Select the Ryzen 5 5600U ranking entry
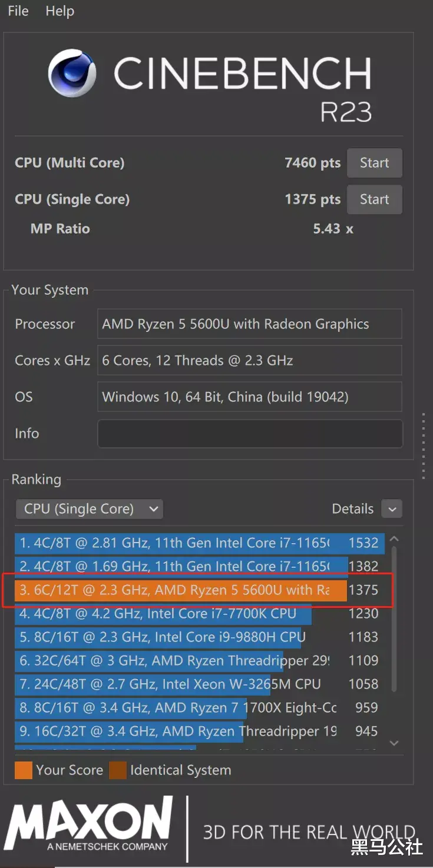 tap(177, 590)
